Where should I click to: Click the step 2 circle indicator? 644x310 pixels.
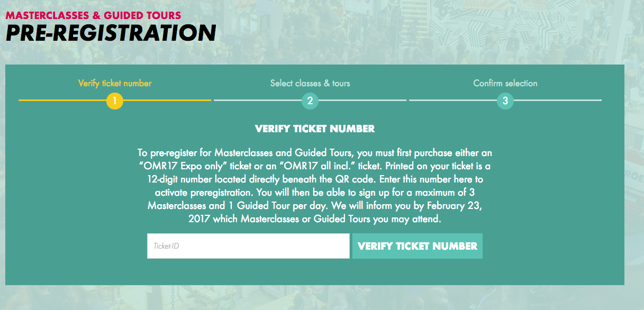pos(310,101)
